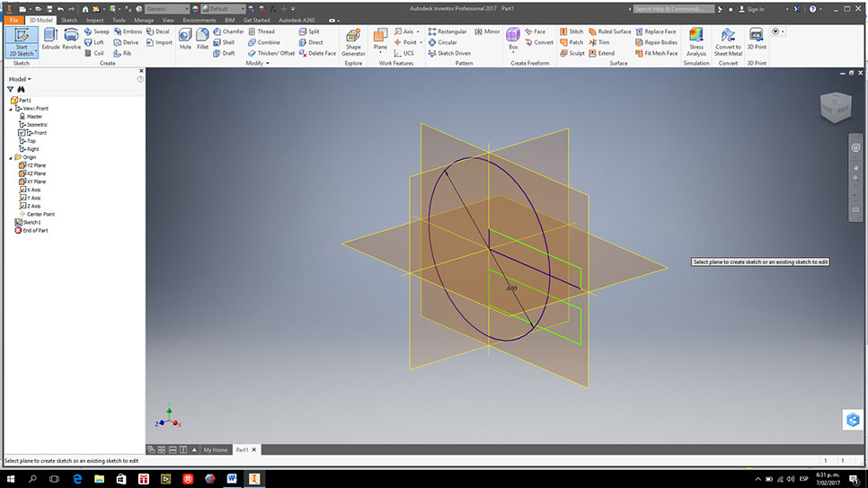Switch to the Inspect ribbon tab
The image size is (868, 488).
tap(94, 20)
